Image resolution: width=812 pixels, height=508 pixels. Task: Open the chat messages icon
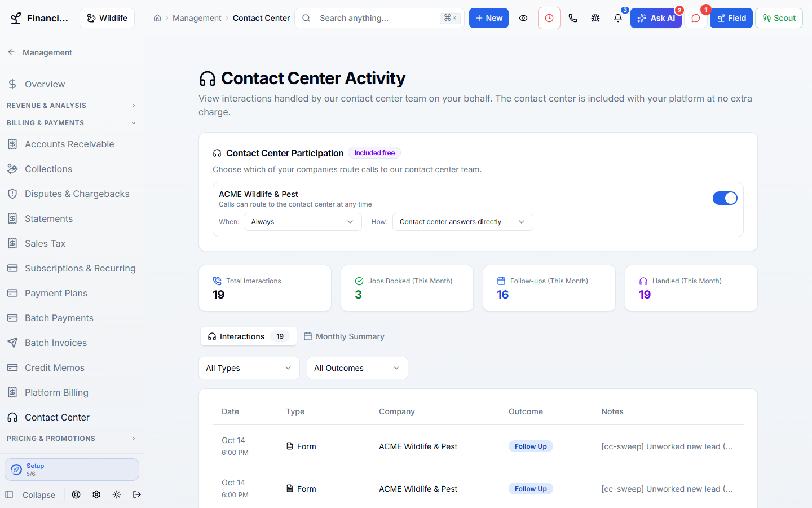[696, 18]
